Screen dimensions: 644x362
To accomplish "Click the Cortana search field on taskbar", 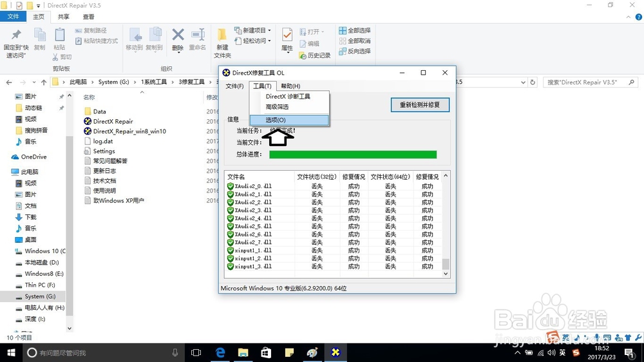I will [x=102, y=352].
